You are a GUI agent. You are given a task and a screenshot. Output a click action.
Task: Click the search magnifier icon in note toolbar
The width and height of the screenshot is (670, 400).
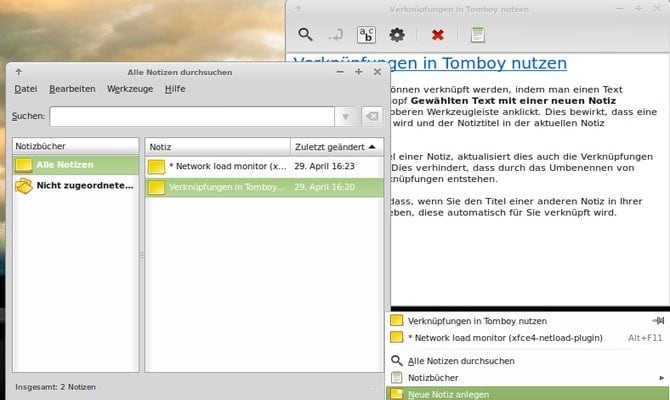pyautogui.click(x=306, y=35)
